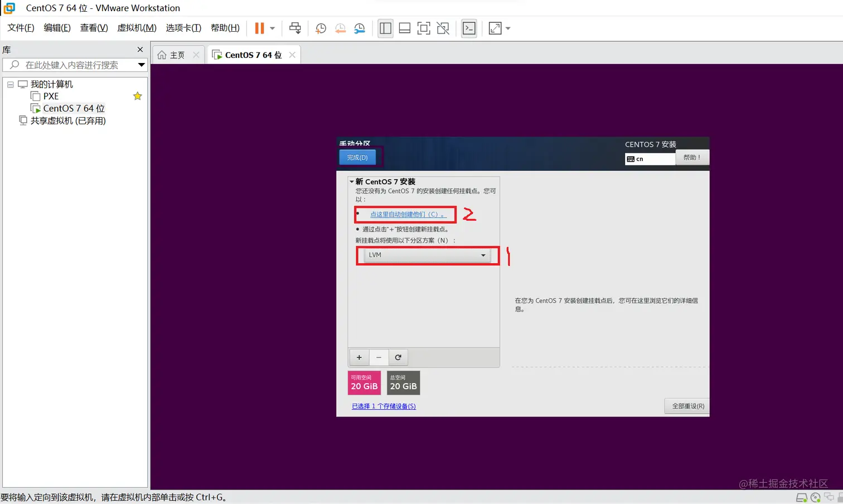Toggle the library sidebar view icon
Screen dimensions: 843x504
click(385, 28)
